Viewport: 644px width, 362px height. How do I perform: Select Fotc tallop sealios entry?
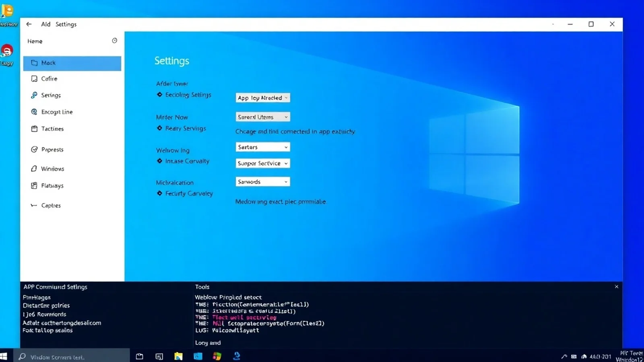coord(47,330)
